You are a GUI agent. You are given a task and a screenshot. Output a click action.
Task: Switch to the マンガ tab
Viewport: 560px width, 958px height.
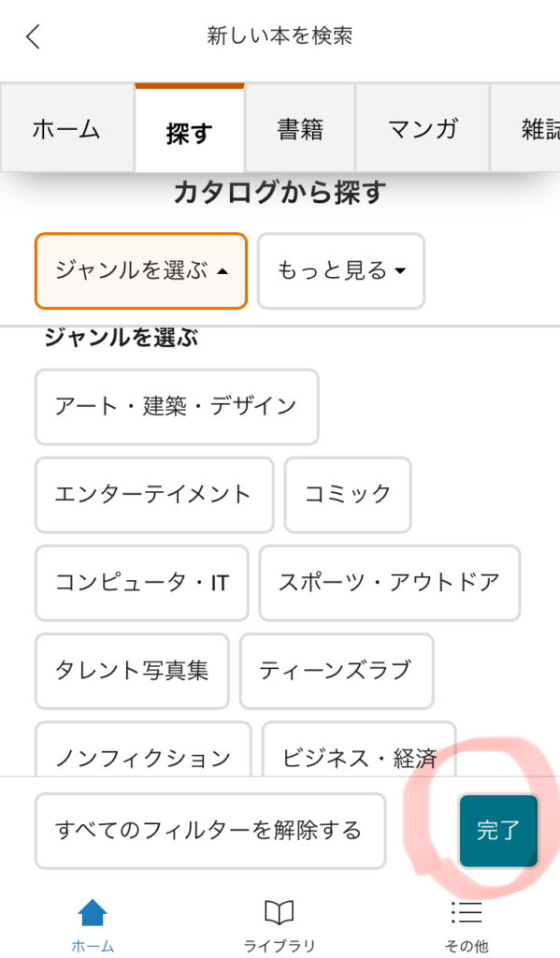pos(423,128)
